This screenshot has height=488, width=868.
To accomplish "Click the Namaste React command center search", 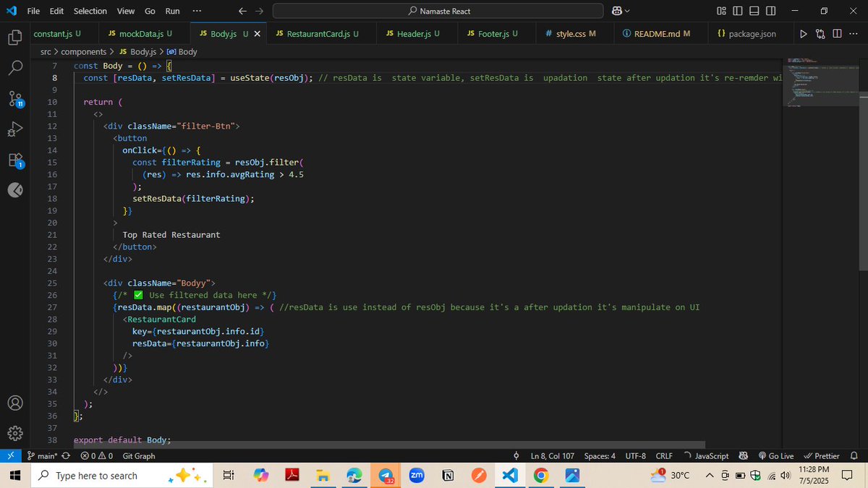I will coord(438,11).
